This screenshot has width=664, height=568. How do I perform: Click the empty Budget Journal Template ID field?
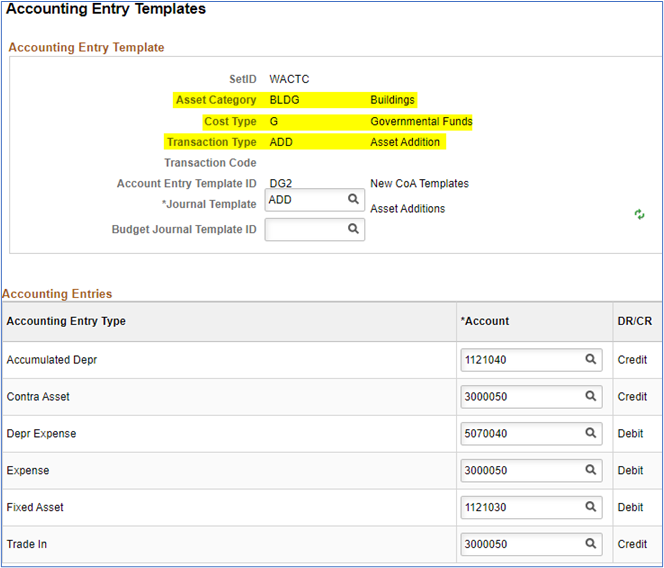click(x=304, y=229)
